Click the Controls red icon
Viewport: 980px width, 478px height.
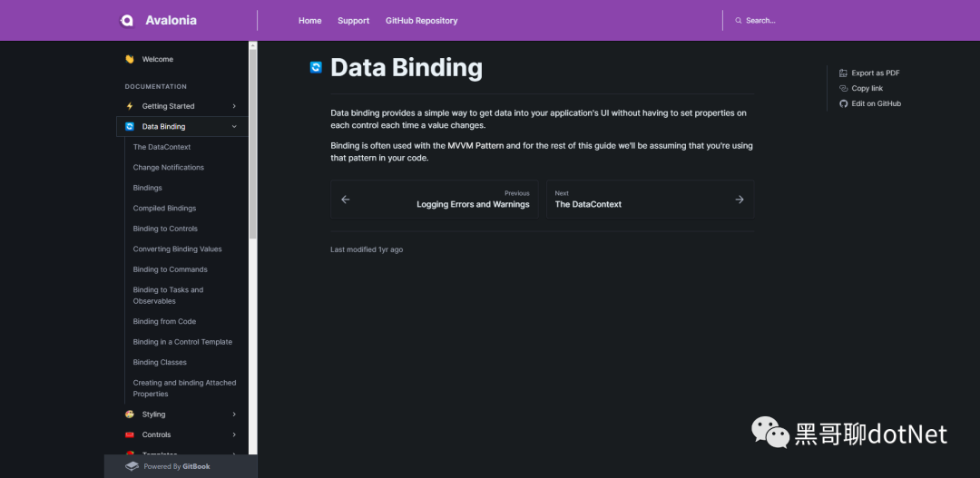(130, 434)
